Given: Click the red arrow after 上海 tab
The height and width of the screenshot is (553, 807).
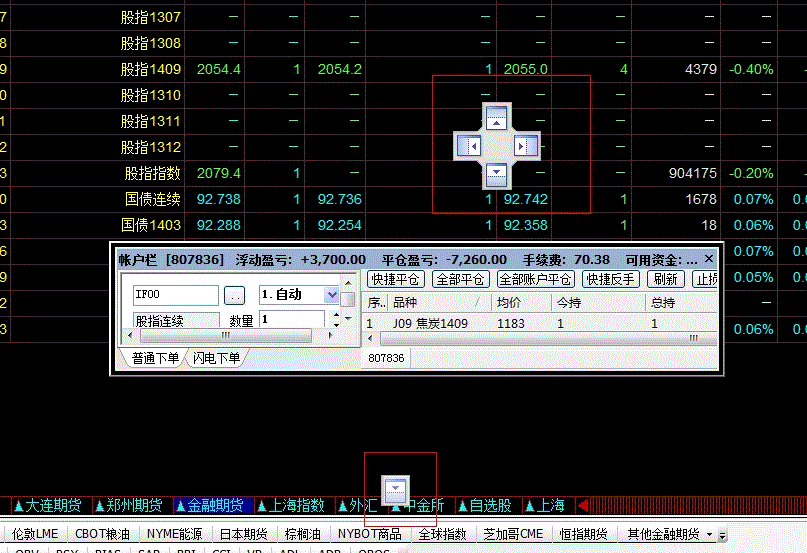Looking at the screenshot, I should click(586, 505).
